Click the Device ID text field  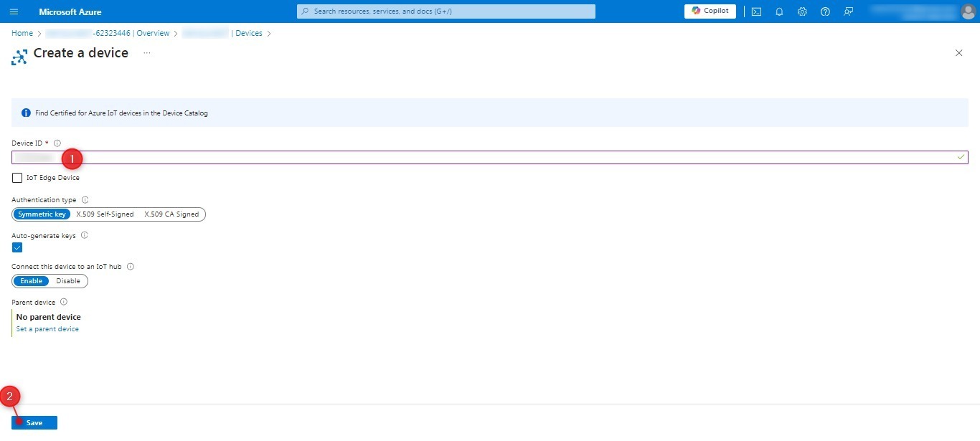pos(490,157)
